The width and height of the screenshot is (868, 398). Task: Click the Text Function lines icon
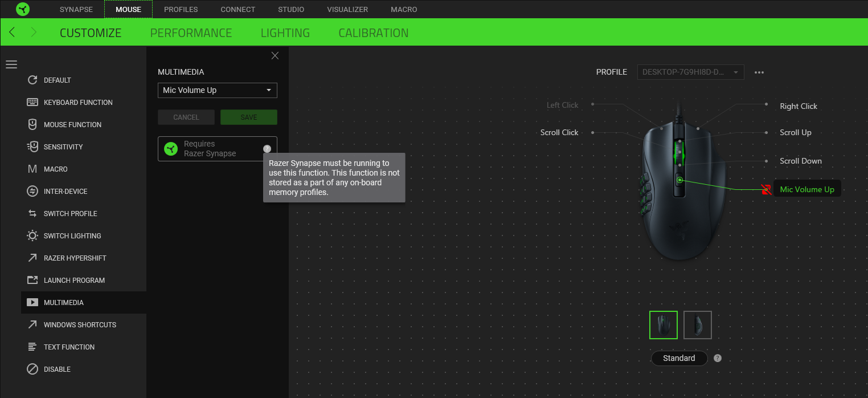32,347
